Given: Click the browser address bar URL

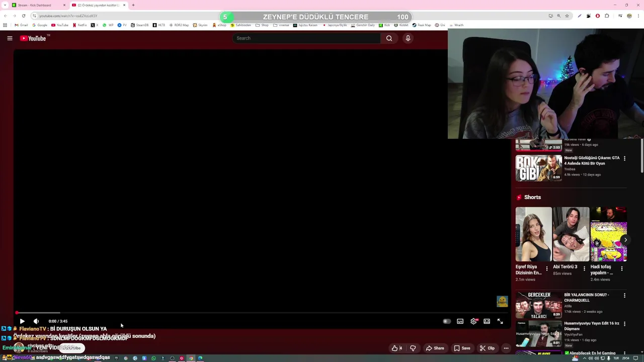Looking at the screenshot, I should [x=68, y=16].
